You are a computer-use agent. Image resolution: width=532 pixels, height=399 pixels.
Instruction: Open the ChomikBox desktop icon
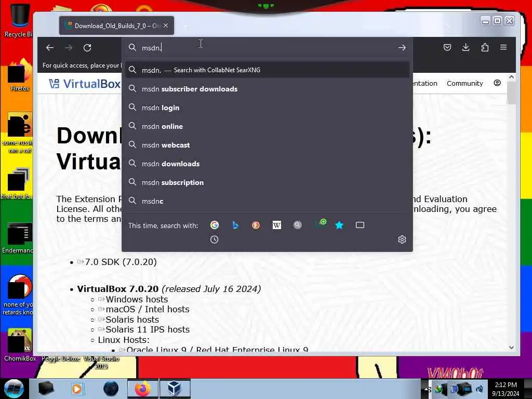coord(20,344)
